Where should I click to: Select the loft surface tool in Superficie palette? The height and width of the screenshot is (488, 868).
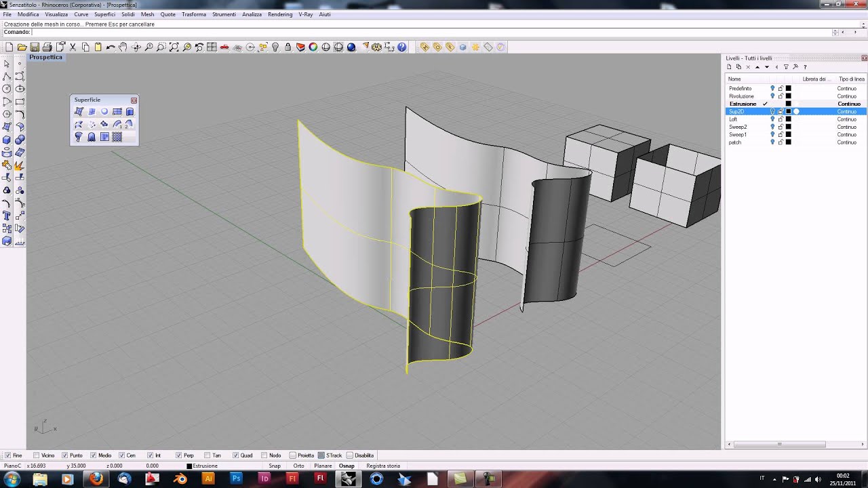(79, 125)
